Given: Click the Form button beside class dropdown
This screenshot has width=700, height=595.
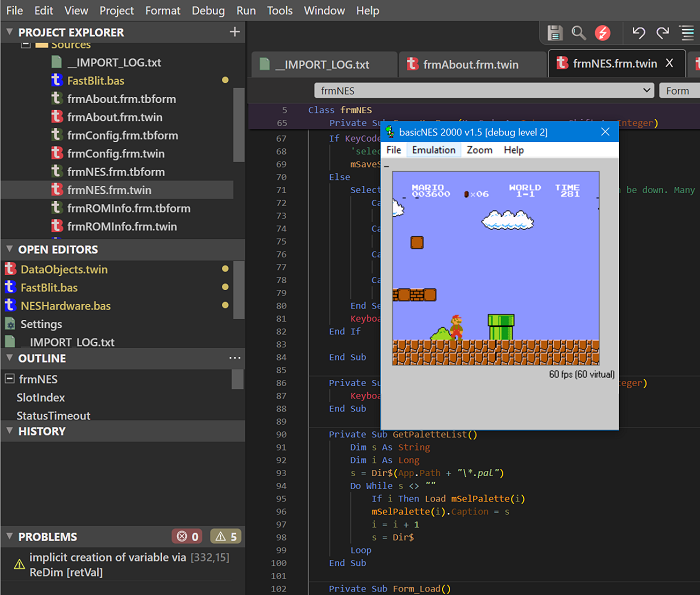Looking at the screenshot, I should click(678, 90).
